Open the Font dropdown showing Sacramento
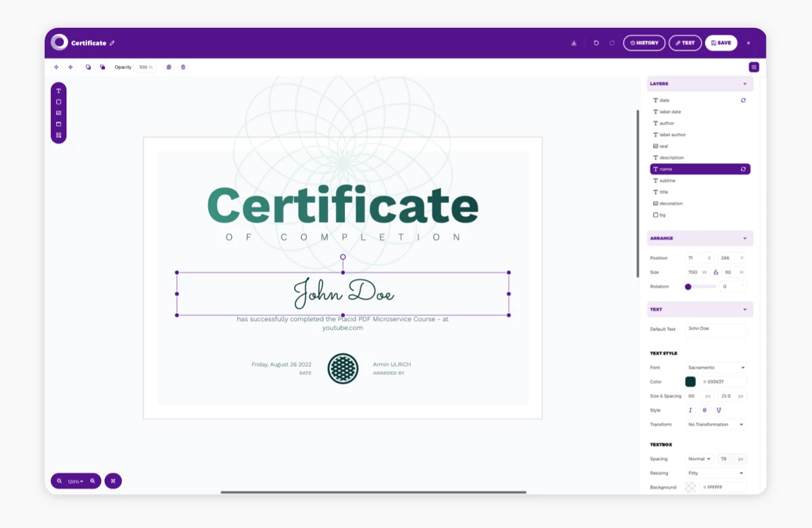Image resolution: width=812 pixels, height=528 pixels. tap(716, 368)
